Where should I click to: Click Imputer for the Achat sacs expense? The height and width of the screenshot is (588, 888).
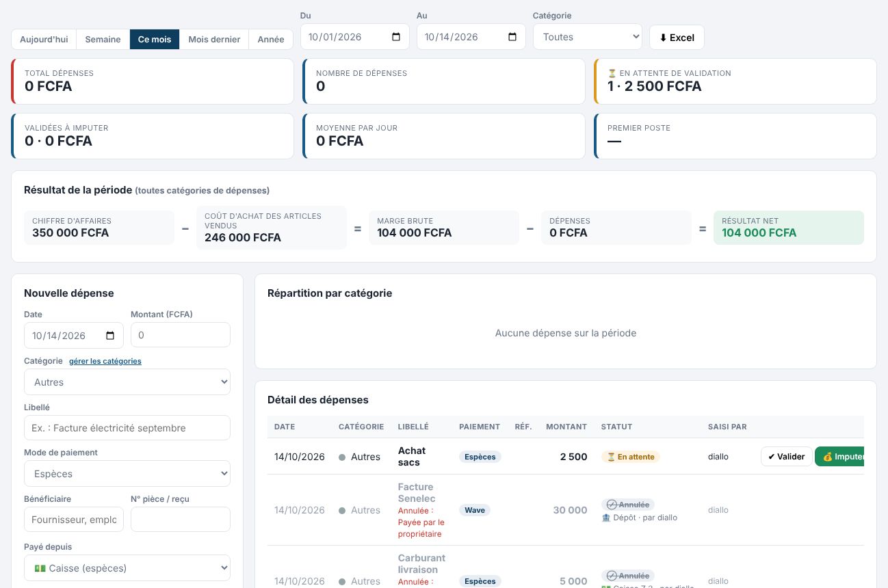(x=840, y=457)
